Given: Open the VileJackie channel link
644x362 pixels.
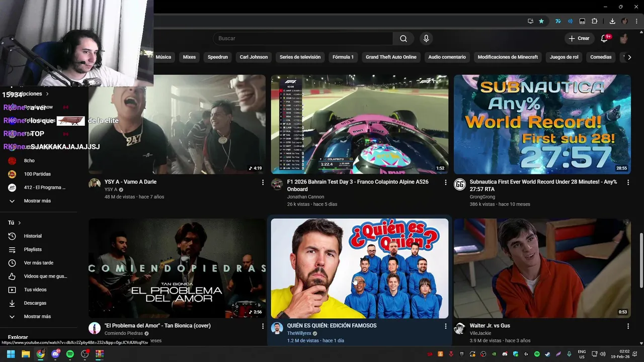Looking at the screenshot, I should point(480,333).
